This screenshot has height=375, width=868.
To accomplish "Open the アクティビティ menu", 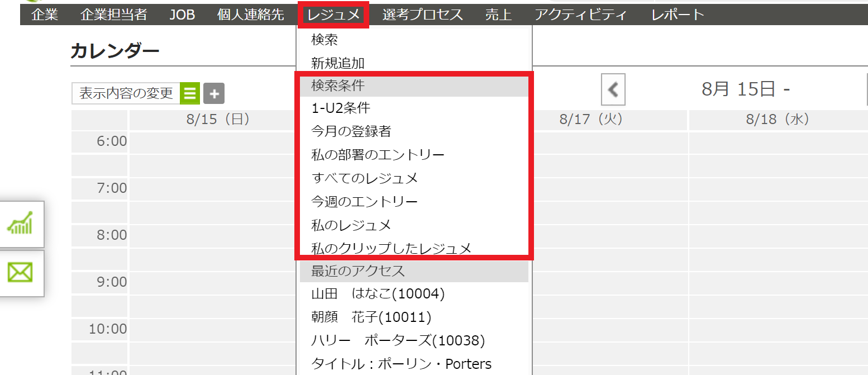I will [x=580, y=15].
